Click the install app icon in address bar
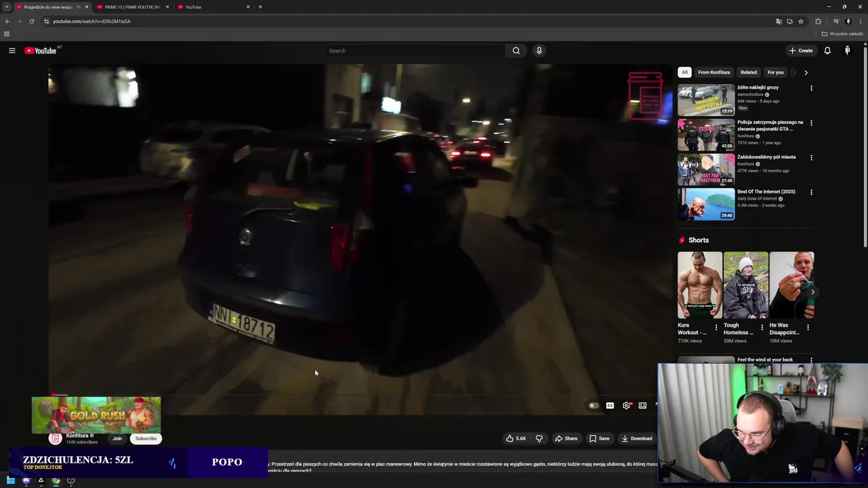 (789, 21)
